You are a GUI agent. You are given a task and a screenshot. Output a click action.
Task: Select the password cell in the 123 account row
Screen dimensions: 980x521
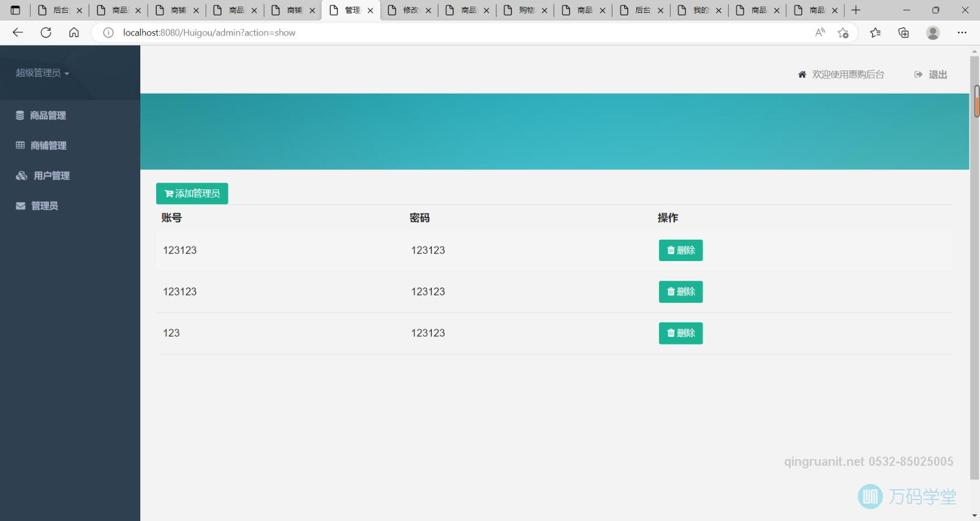click(428, 333)
